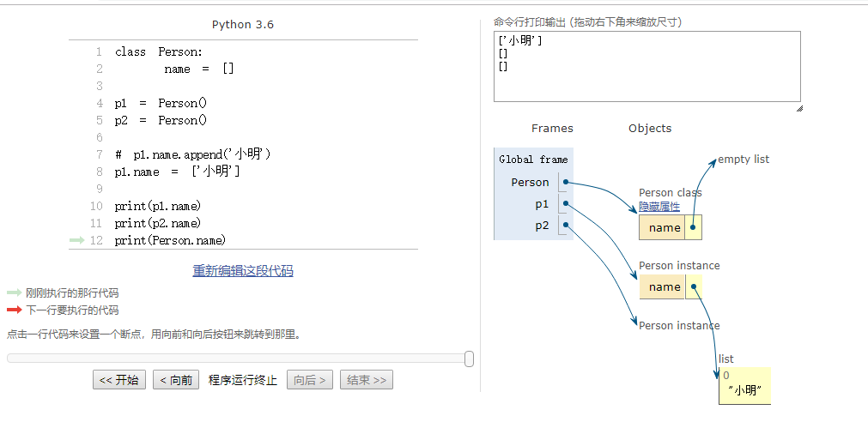
Task: Set breakpoint on line 8 p1.name assignment
Action: pos(177,172)
